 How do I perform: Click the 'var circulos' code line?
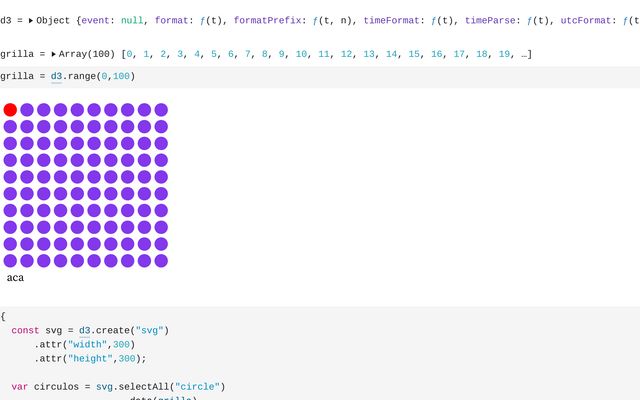118,386
